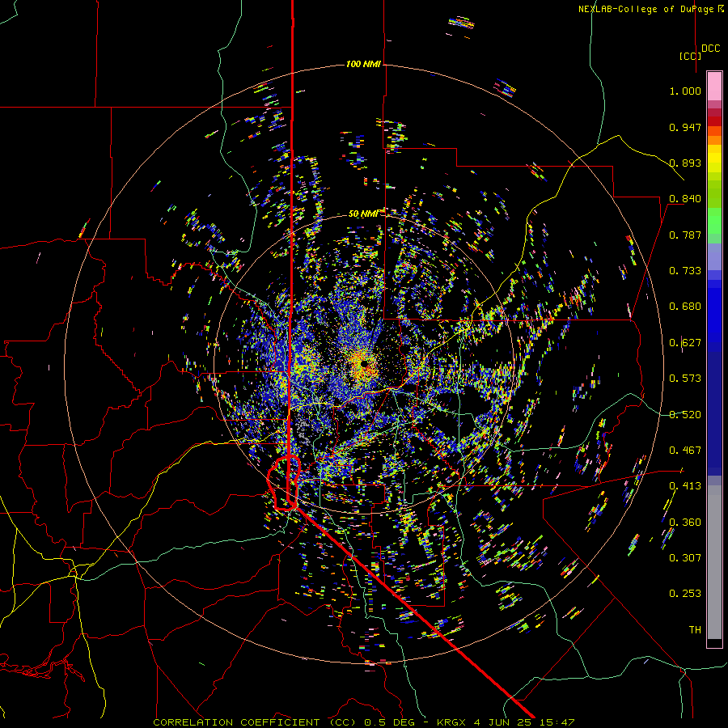
Task: Click the 0.787 color scale value
Action: tap(685, 235)
